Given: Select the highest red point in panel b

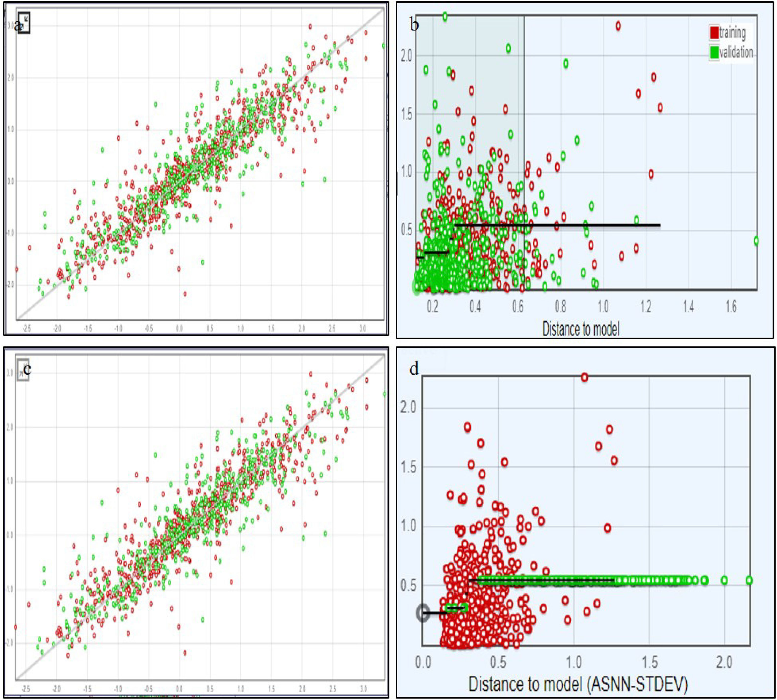Looking at the screenshot, I should 618,26.
